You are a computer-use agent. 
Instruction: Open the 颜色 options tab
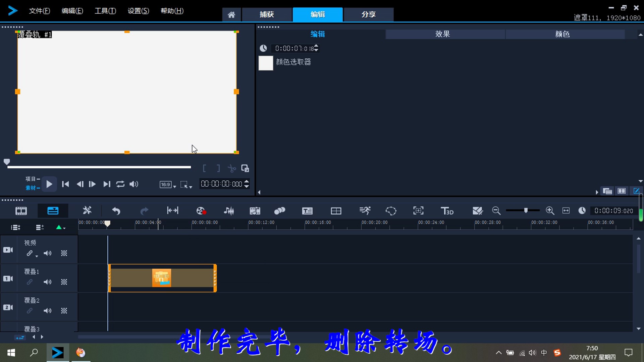coord(565,34)
